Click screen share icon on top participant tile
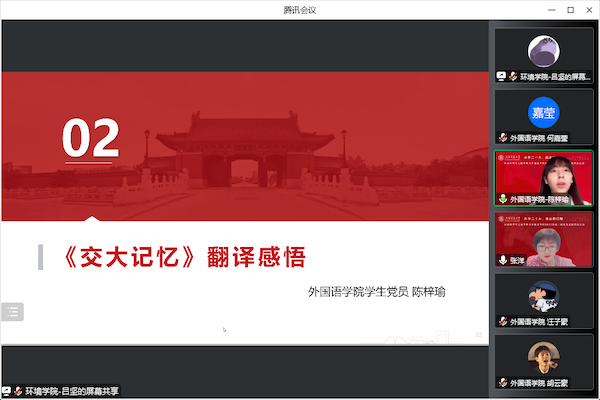 click(x=500, y=76)
